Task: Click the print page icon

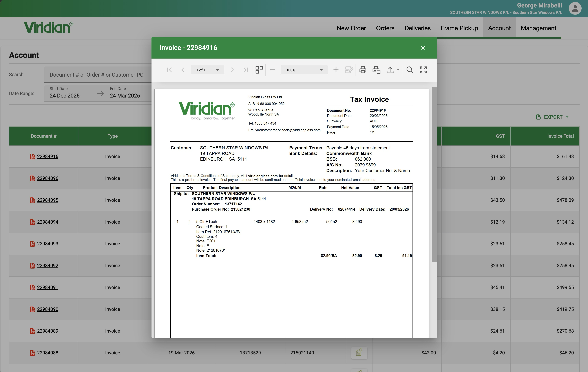Action: click(376, 70)
